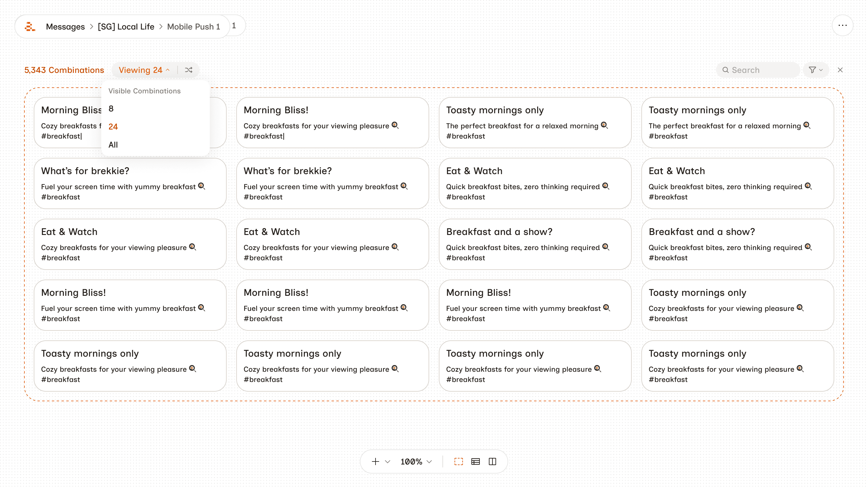Viewport: 868px width, 488px height.
Task: Click the plus add icon in the bottom toolbar
Action: pyautogui.click(x=375, y=461)
